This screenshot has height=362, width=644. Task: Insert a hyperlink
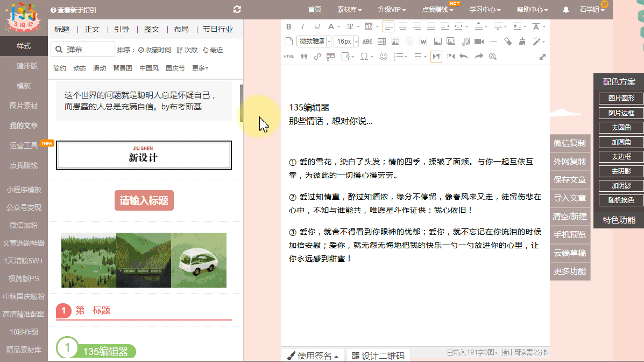(317, 57)
